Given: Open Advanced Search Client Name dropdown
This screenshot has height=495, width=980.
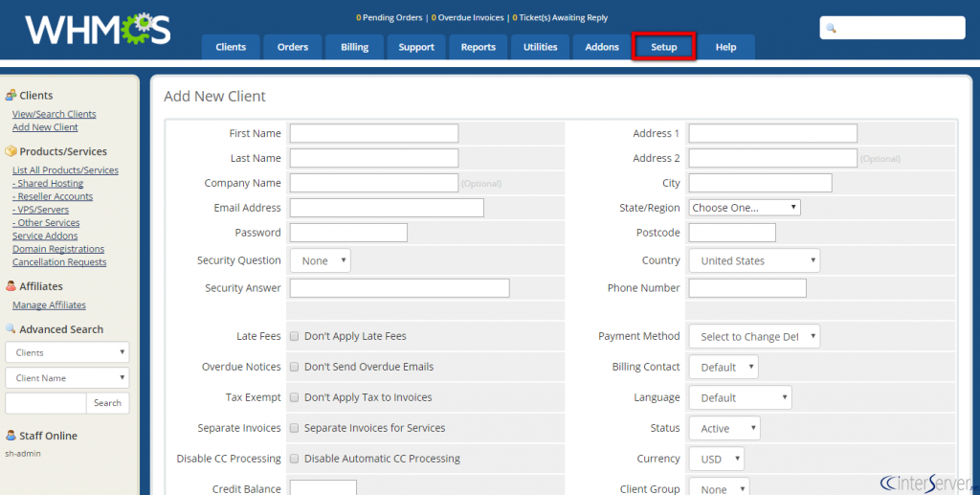Looking at the screenshot, I should coord(68,377).
